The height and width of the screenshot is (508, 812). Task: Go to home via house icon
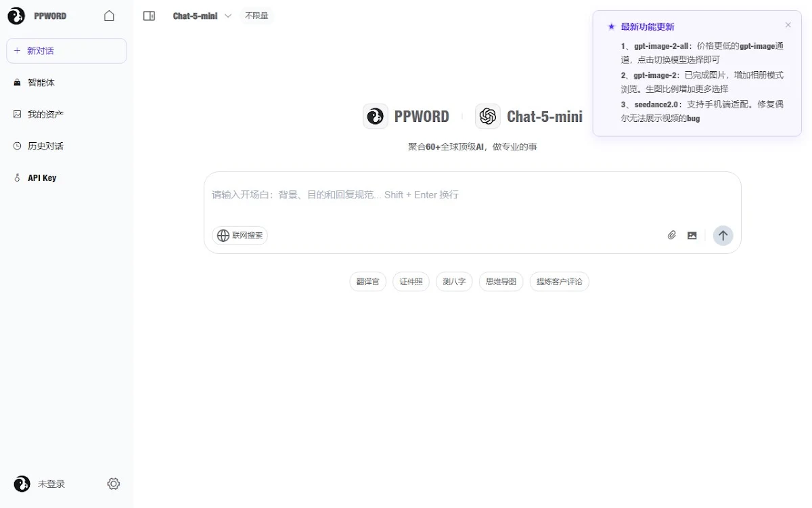pos(109,16)
